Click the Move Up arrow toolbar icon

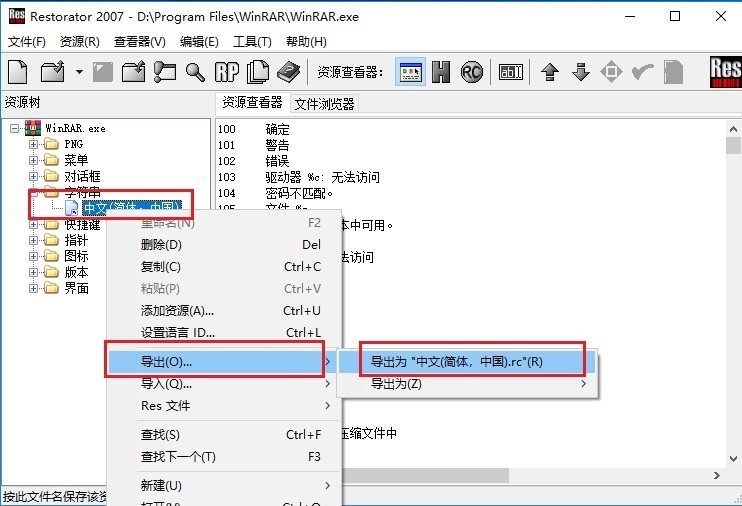(549, 72)
